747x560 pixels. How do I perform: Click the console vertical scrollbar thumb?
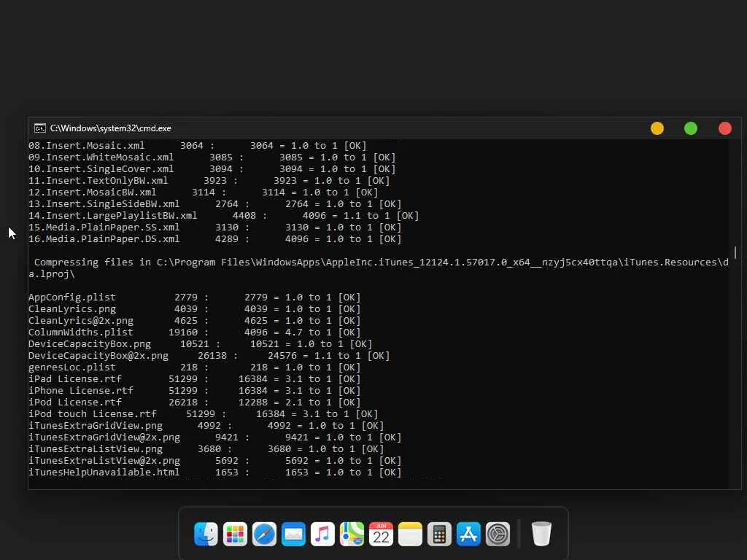click(735, 252)
